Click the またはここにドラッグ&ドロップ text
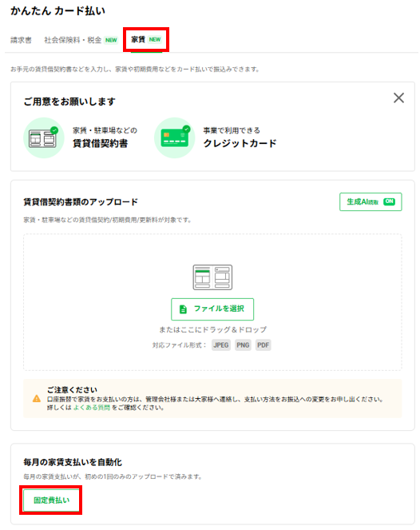 tap(212, 329)
